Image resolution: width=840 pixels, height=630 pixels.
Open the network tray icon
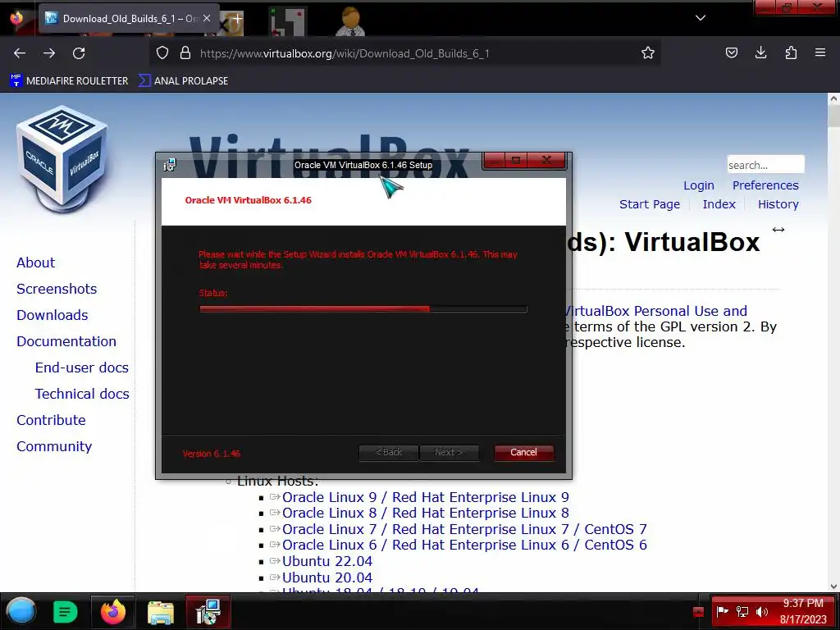tap(742, 611)
